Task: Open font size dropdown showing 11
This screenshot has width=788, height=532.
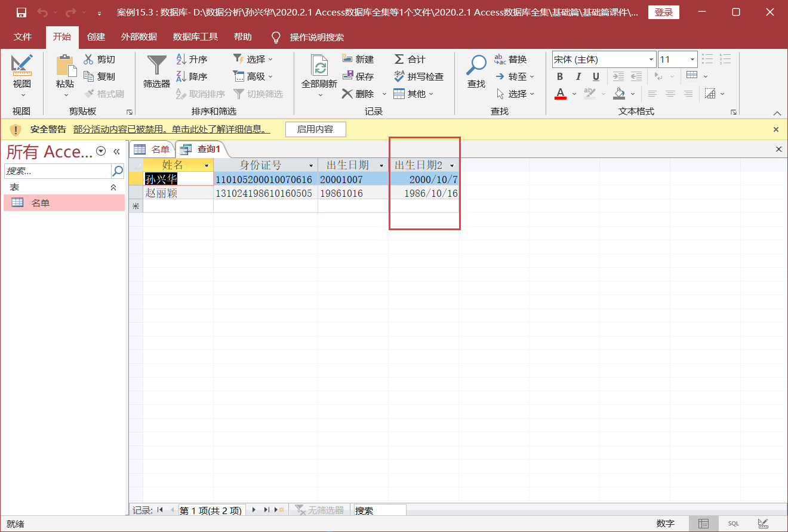Action: (x=692, y=59)
